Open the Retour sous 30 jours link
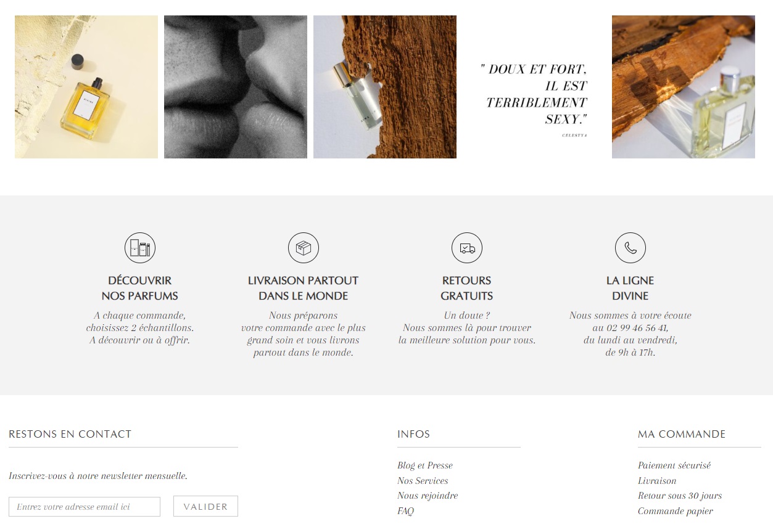773x532 pixels. tap(680, 496)
